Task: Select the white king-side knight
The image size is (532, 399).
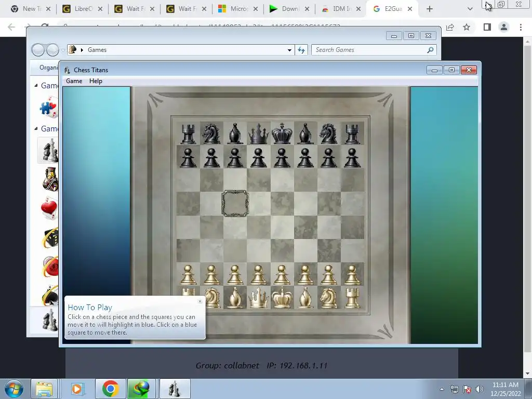Action: coord(329,298)
